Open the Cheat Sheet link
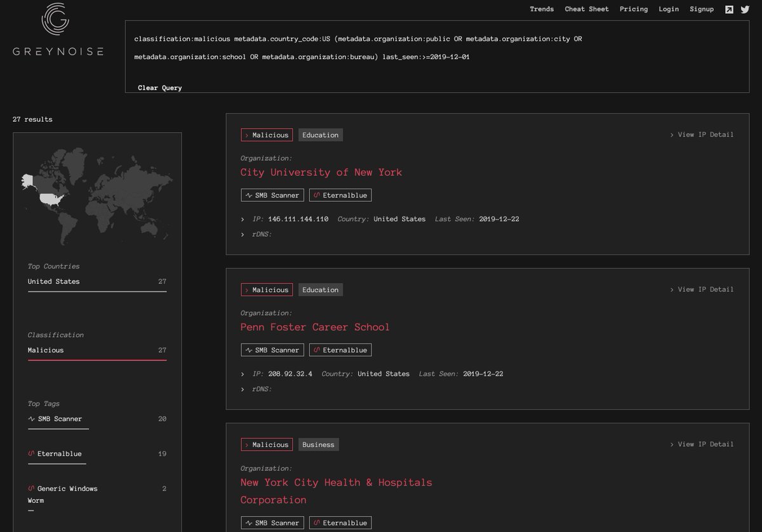The image size is (762, 532). [587, 9]
